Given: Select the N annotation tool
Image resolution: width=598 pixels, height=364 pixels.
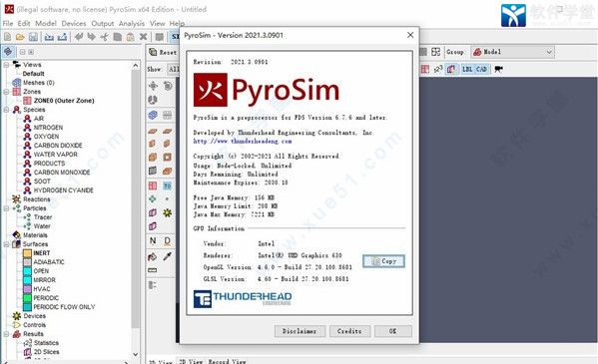Looking at the screenshot, I should tap(153, 240).
